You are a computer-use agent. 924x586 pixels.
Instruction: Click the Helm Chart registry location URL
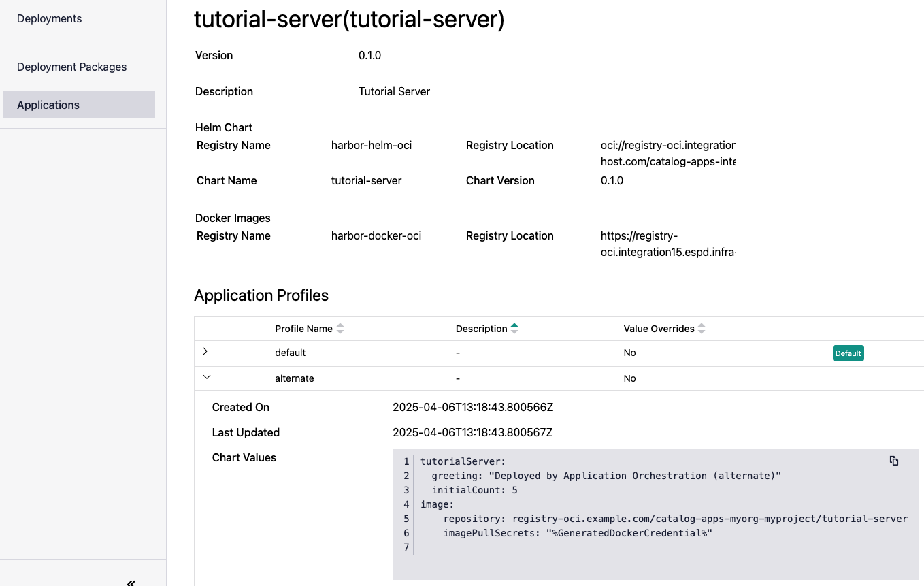[667, 153]
